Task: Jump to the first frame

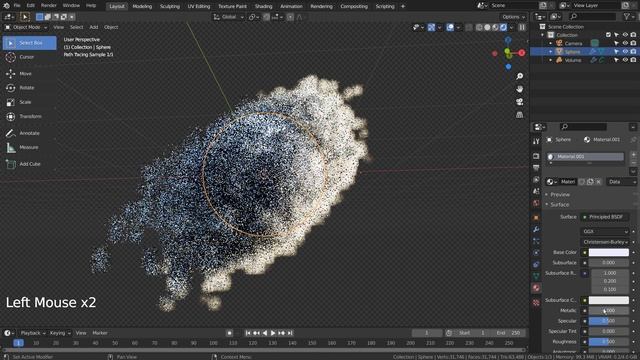Action: coord(248,333)
